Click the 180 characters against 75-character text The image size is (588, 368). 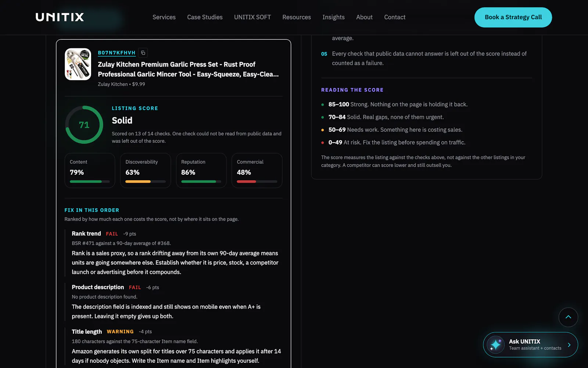tap(135, 342)
